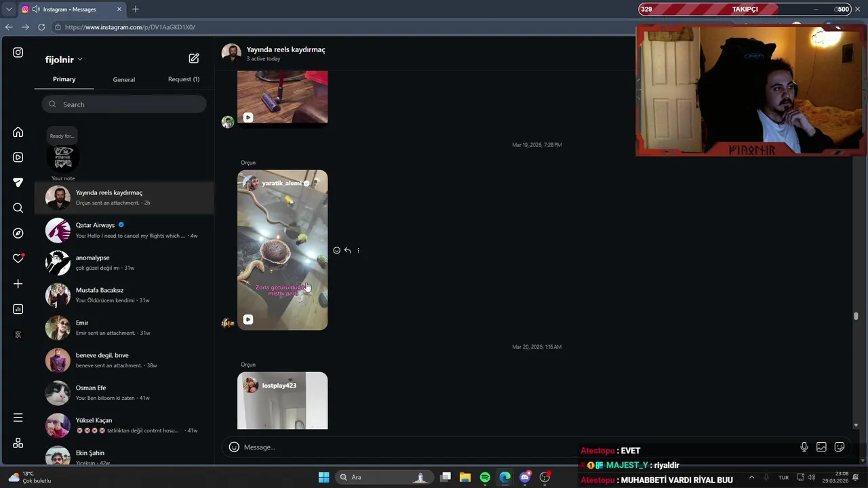Expand the fijolnir account switcher
868x488 pixels.
click(64, 60)
